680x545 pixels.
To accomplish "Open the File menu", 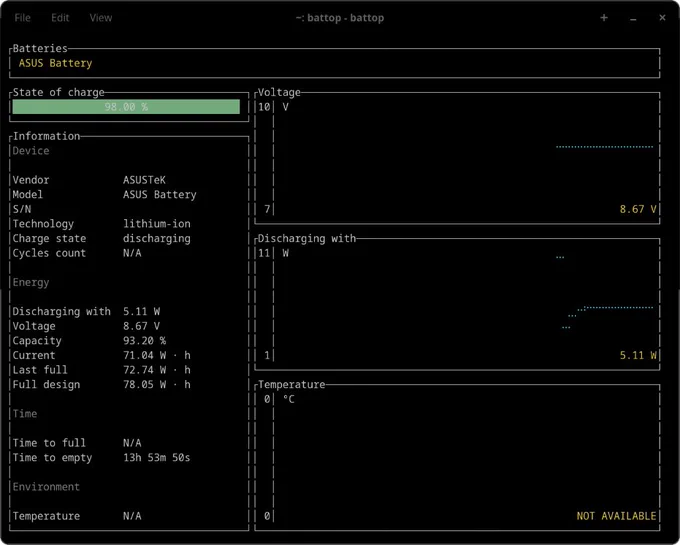I will (23, 18).
